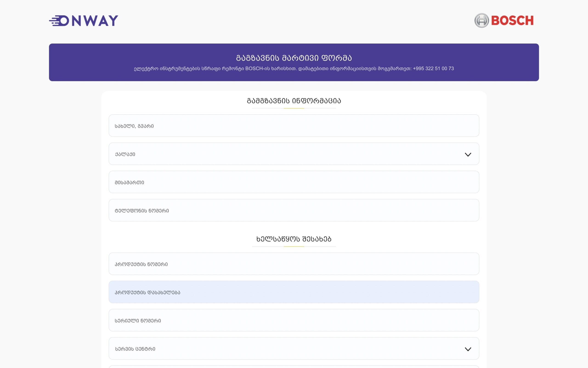The image size is (588, 368).
Task: Click the chevron arrow in სერვის ცენტრი field
Action: click(468, 349)
